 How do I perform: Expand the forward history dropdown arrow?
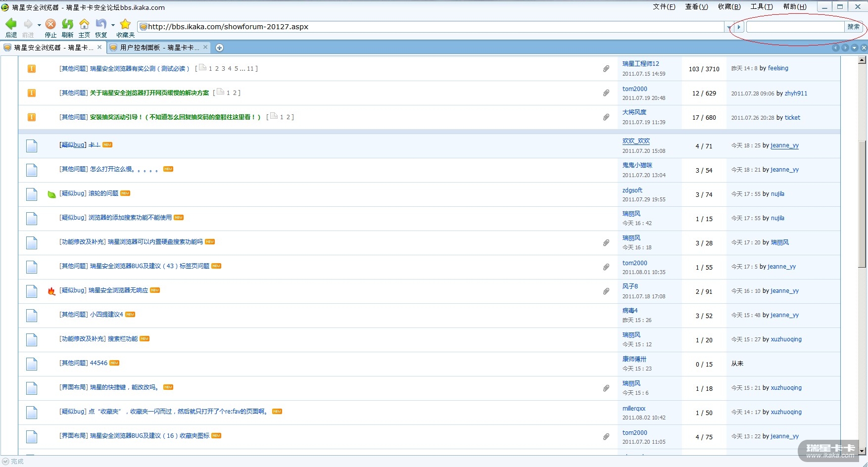(39, 25)
